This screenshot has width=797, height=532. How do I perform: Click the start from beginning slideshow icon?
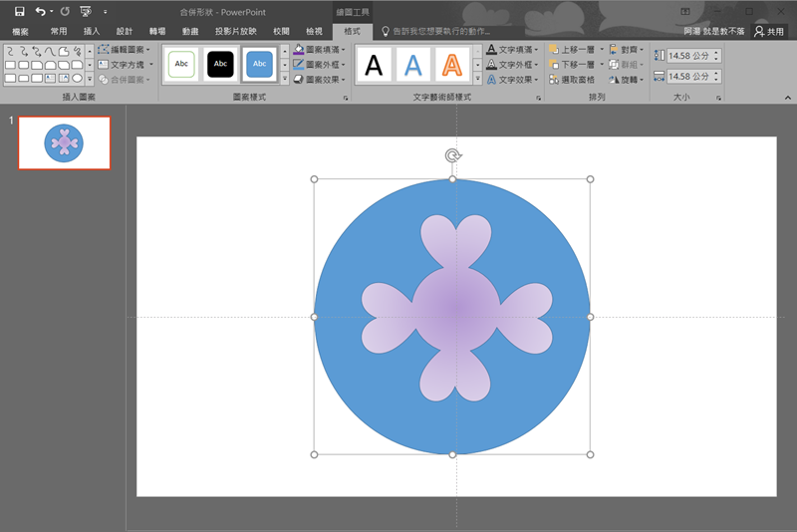pos(86,11)
